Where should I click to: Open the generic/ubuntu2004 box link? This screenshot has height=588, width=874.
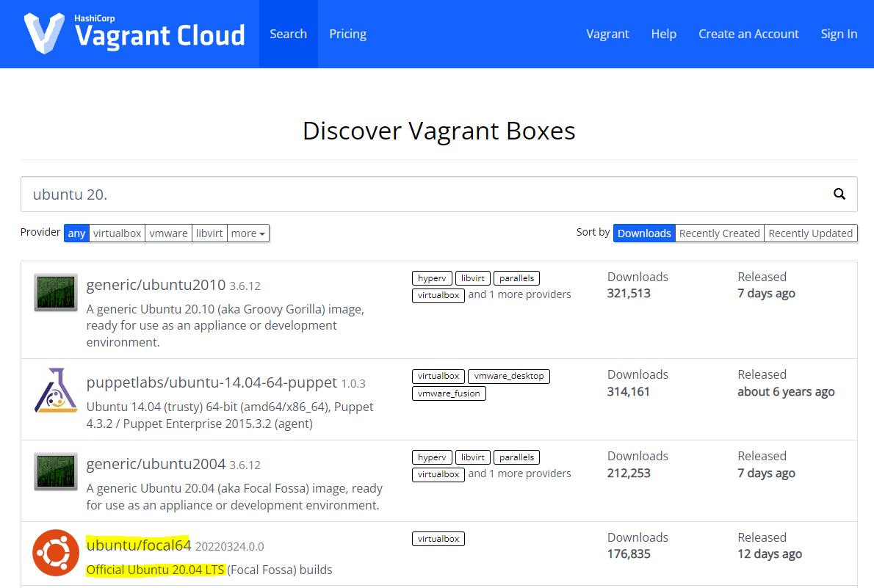click(x=156, y=464)
